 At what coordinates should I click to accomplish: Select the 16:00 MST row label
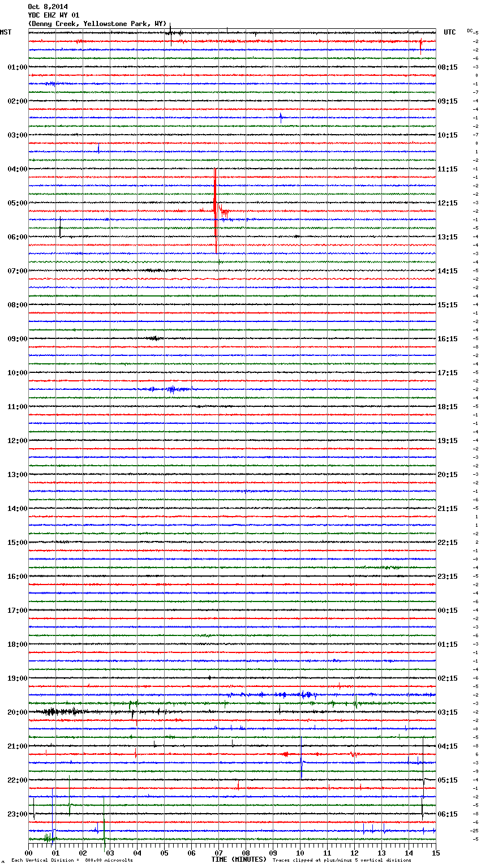pyautogui.click(x=18, y=577)
